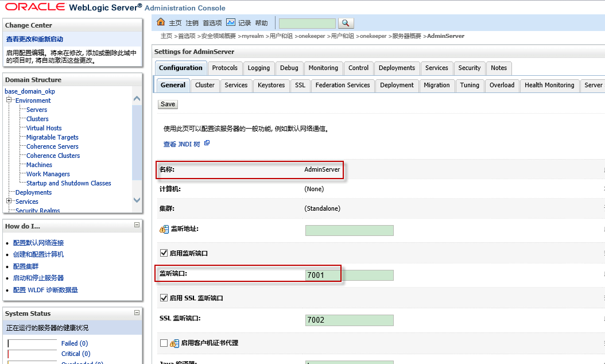Open the Overload sub-tab
The width and height of the screenshot is (605, 364).
[x=502, y=86]
